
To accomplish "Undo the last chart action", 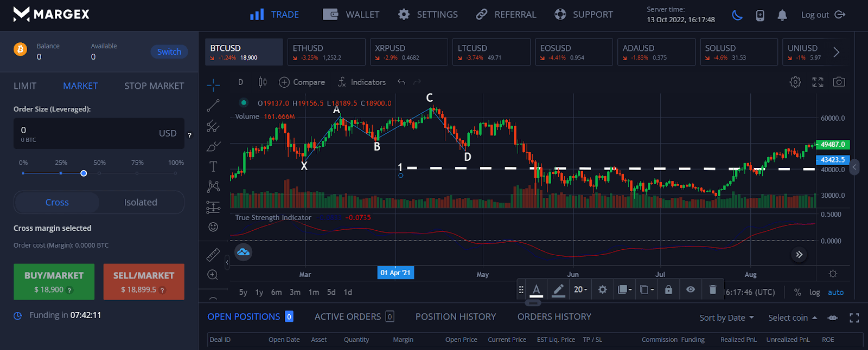I will [x=401, y=82].
